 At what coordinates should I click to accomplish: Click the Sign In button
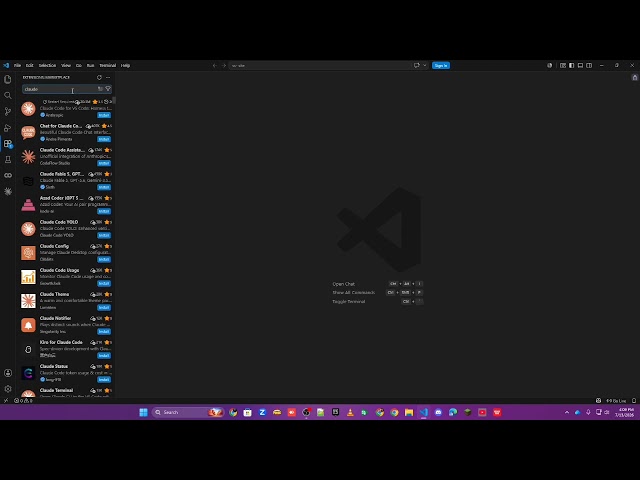point(441,65)
